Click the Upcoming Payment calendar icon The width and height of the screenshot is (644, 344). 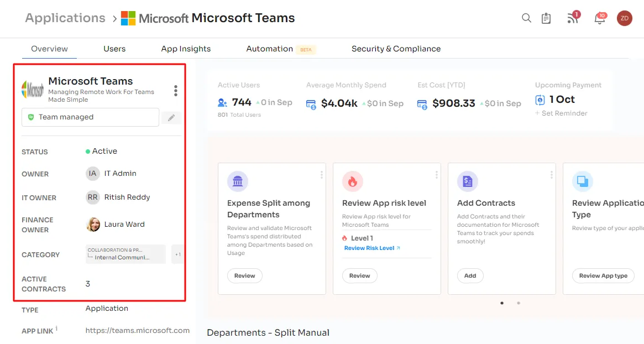click(540, 100)
